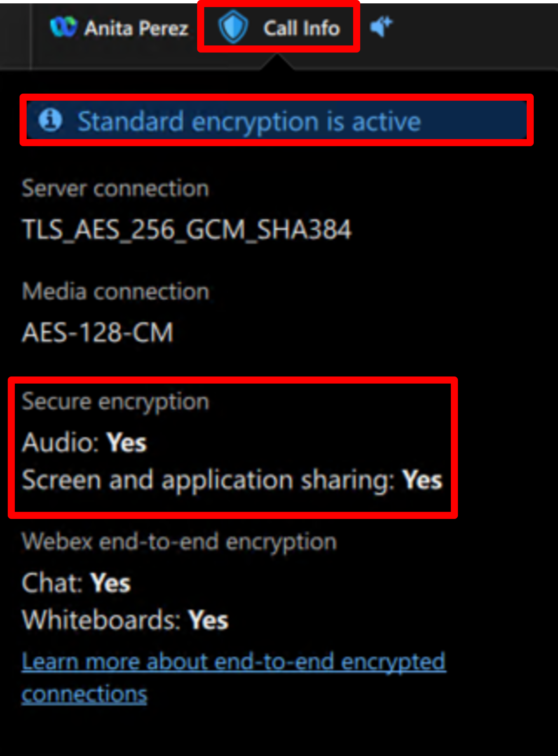This screenshot has height=756, width=558.
Task: Select the Anita Perez meeting title
Action: coord(136,28)
